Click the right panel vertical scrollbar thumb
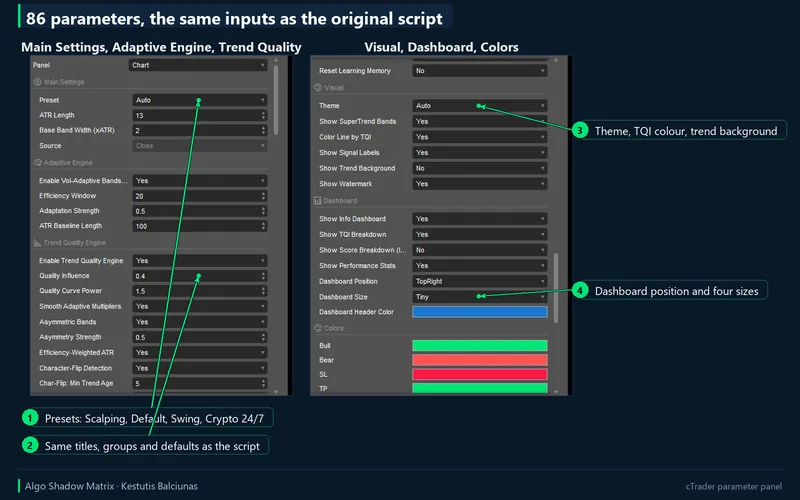Image resolution: width=800 pixels, height=500 pixels. pos(556,288)
